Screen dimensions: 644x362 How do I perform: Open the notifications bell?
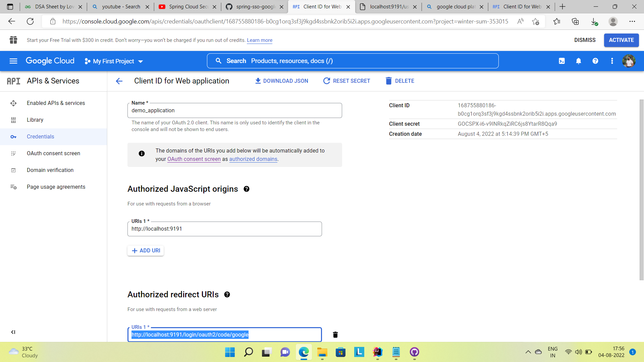579,61
